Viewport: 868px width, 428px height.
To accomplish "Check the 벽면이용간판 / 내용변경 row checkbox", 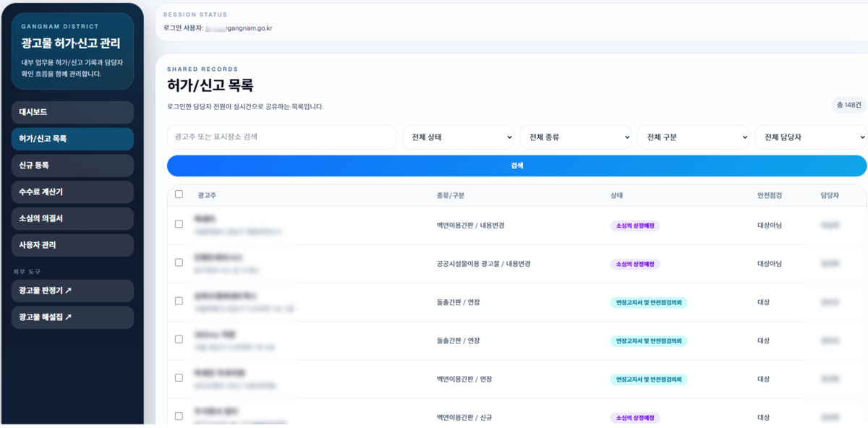I will (x=179, y=224).
